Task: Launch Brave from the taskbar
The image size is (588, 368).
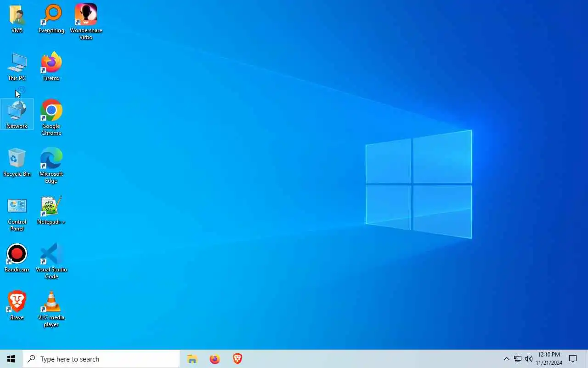Action: click(237, 359)
